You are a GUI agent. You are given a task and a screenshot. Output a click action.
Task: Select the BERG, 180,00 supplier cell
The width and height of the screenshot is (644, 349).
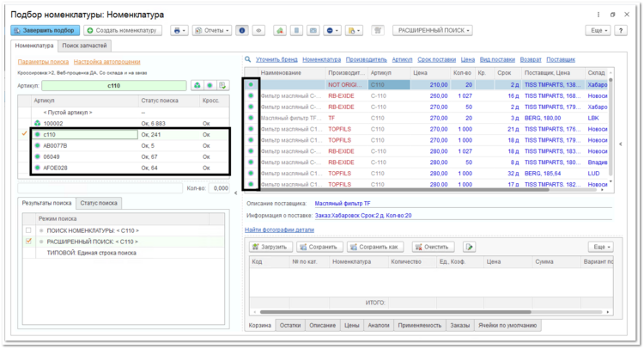point(553,118)
